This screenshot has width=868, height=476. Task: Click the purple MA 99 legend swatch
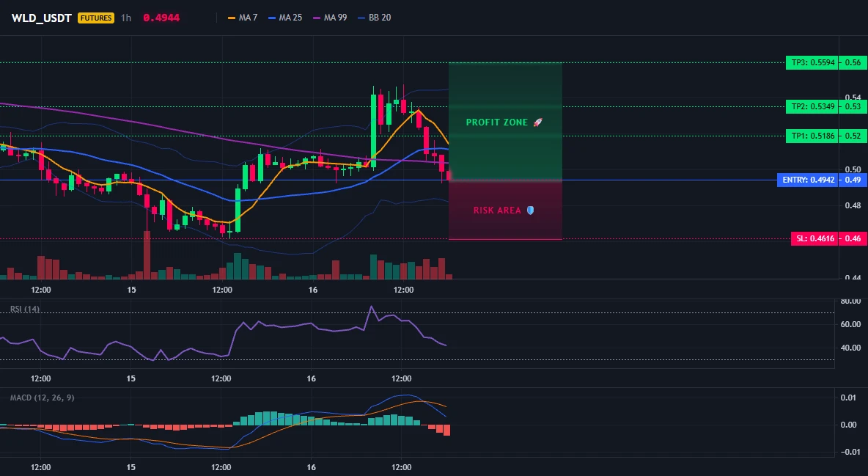pyautogui.click(x=317, y=18)
